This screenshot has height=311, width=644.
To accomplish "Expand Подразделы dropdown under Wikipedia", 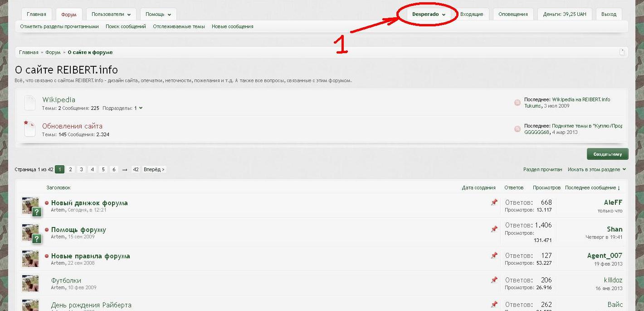I will click(122, 108).
